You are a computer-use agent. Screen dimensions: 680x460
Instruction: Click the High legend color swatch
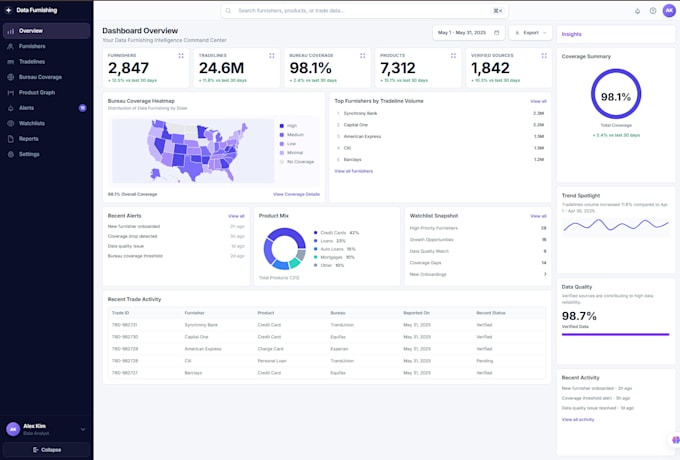pos(281,126)
